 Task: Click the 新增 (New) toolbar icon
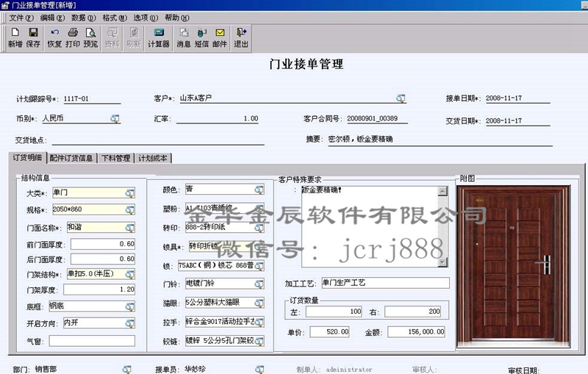click(x=15, y=37)
